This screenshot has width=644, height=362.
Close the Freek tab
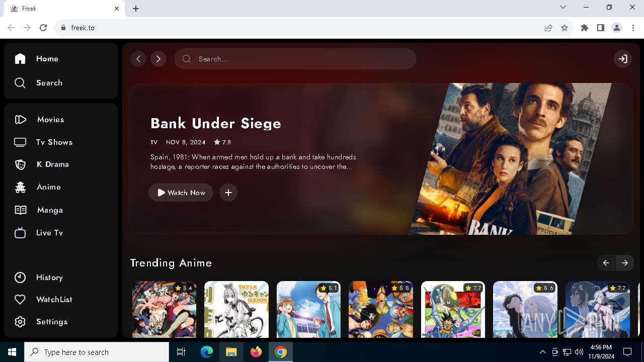tap(117, 9)
